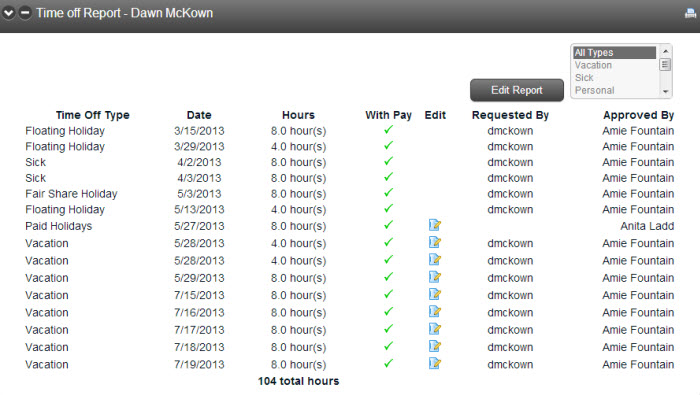Click the type list scroll down arrow
The width and height of the screenshot is (700, 395).
(666, 91)
